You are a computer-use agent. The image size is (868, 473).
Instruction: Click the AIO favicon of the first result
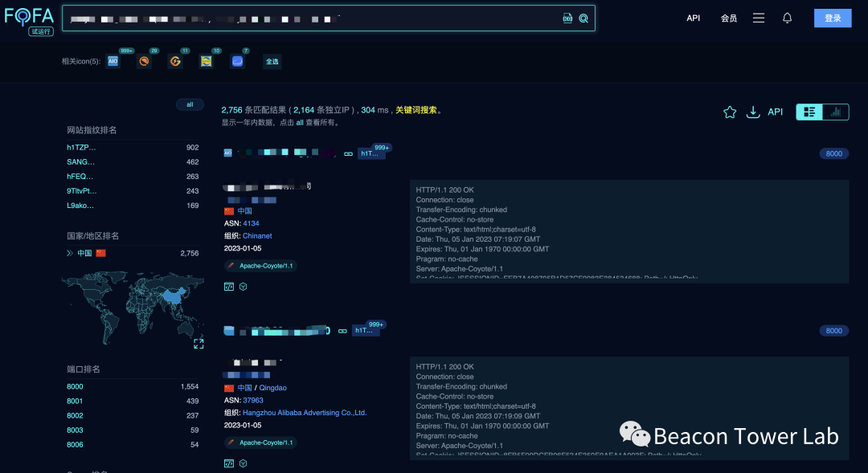click(227, 153)
